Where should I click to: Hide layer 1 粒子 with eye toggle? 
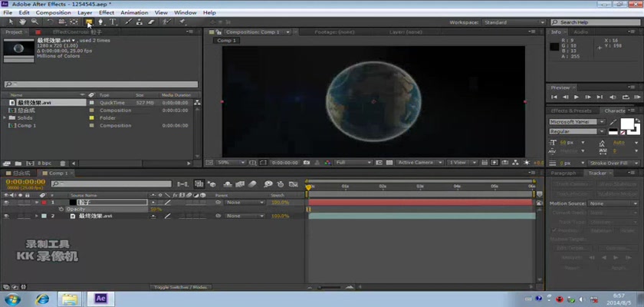pyautogui.click(x=6, y=203)
